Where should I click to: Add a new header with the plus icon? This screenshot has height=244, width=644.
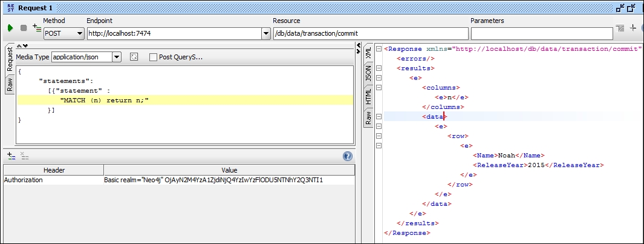coord(11,156)
